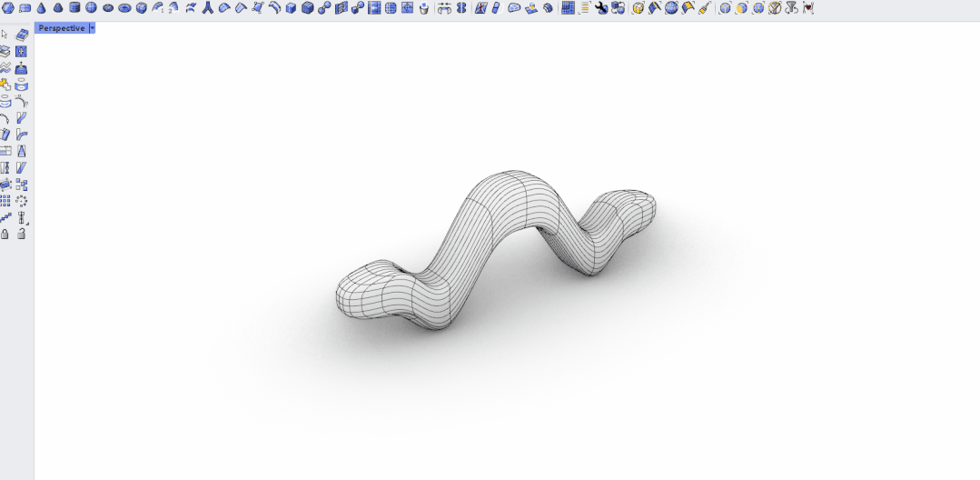The image size is (980, 480).
Task: Select the Sphere primitive tool
Action: point(91,8)
